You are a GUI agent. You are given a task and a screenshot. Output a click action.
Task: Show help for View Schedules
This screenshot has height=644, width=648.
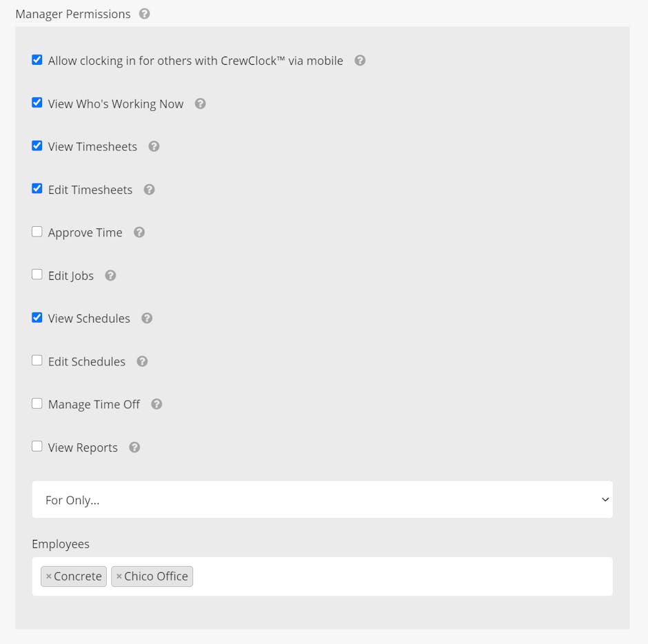(x=147, y=319)
